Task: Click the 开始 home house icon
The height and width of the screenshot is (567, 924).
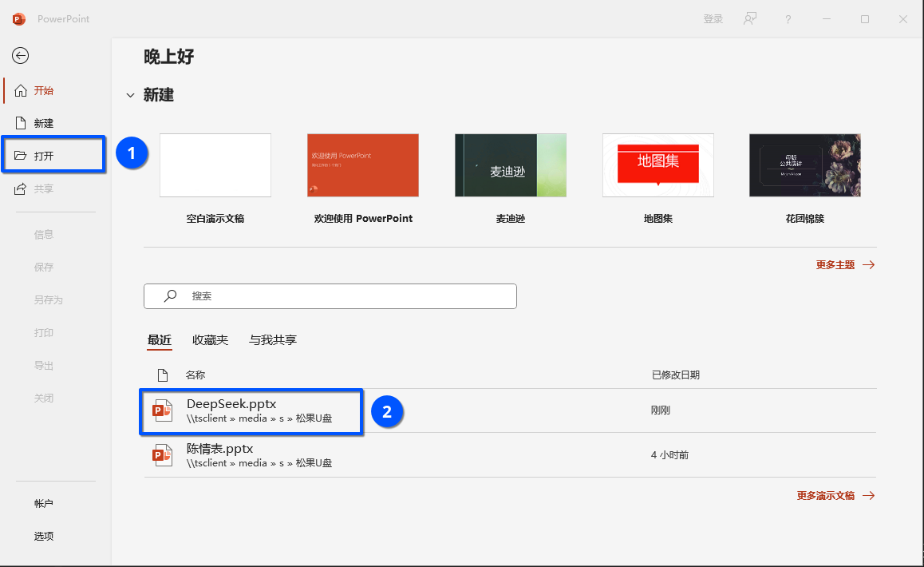Action: tap(21, 90)
